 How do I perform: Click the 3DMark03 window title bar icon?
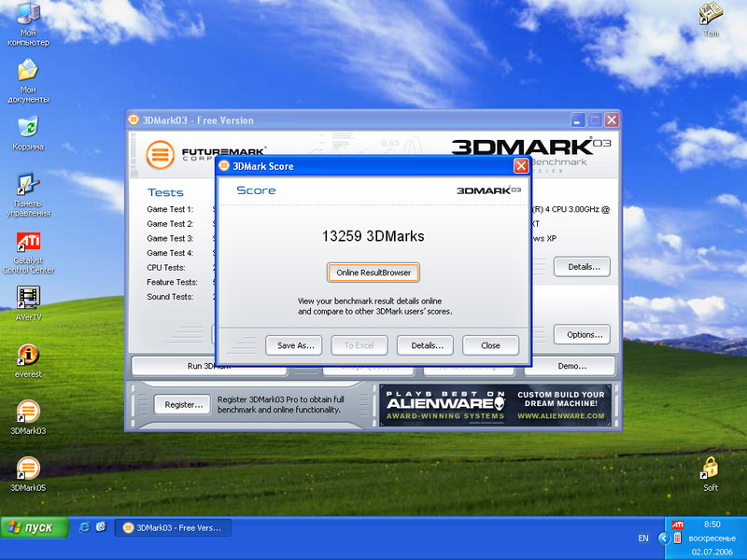click(x=134, y=120)
